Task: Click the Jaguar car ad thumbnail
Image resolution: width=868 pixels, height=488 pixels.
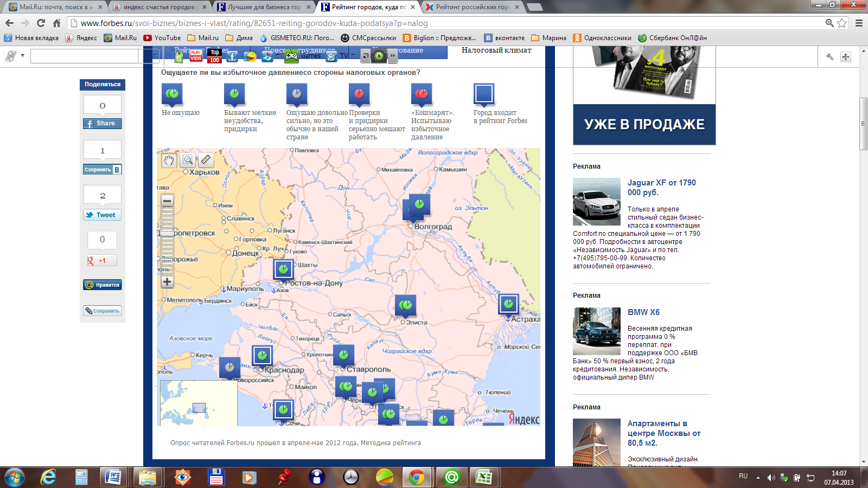Action: click(597, 202)
